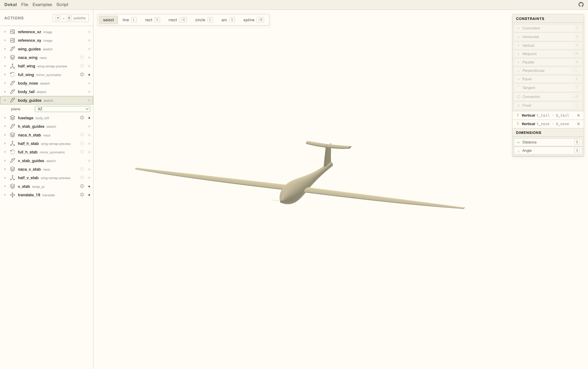The image size is (588, 369).
Task: Click the translate_19 move icon
Action: pos(12,195)
